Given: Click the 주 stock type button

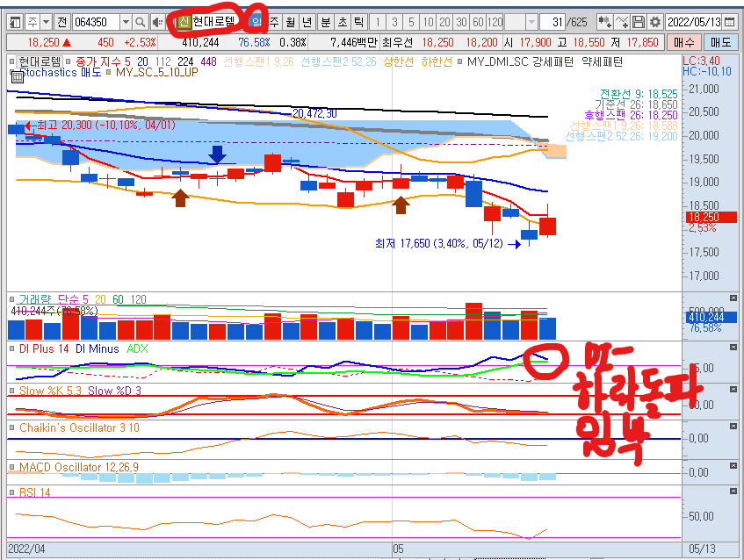Looking at the screenshot, I should pyautogui.click(x=33, y=22).
